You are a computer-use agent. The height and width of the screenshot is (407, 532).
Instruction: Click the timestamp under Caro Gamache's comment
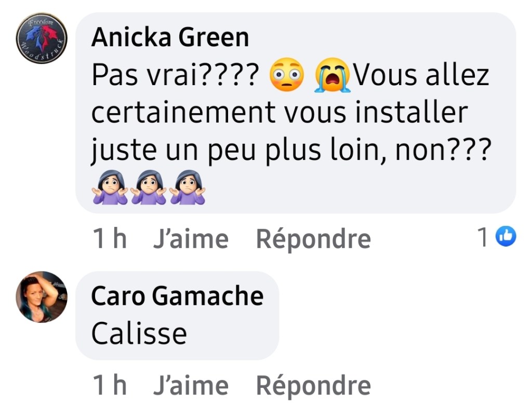(109, 386)
